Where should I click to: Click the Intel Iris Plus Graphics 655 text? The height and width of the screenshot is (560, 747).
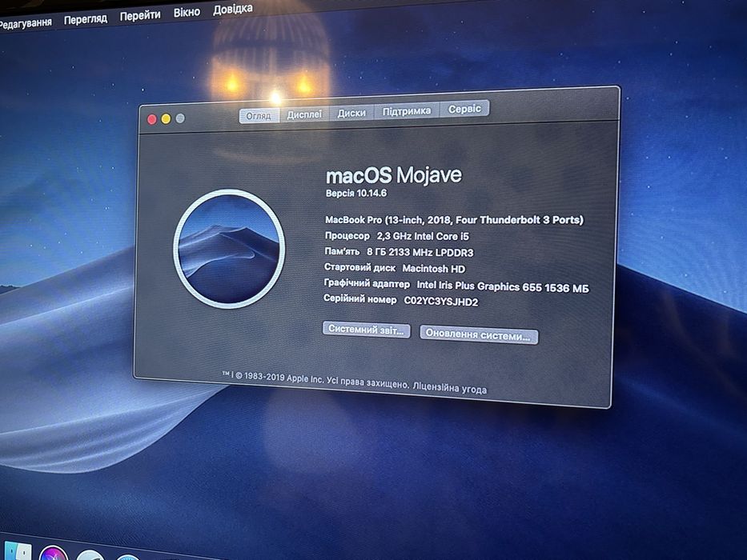coord(480,286)
